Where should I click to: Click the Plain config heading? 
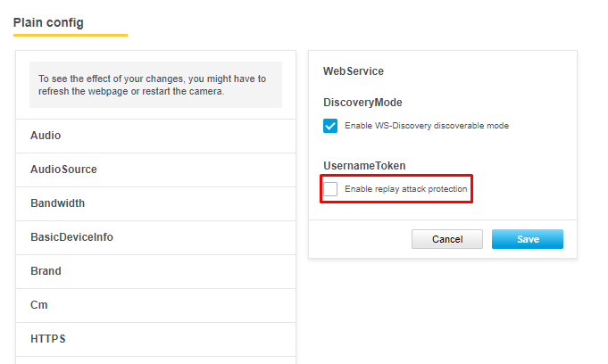[48, 22]
